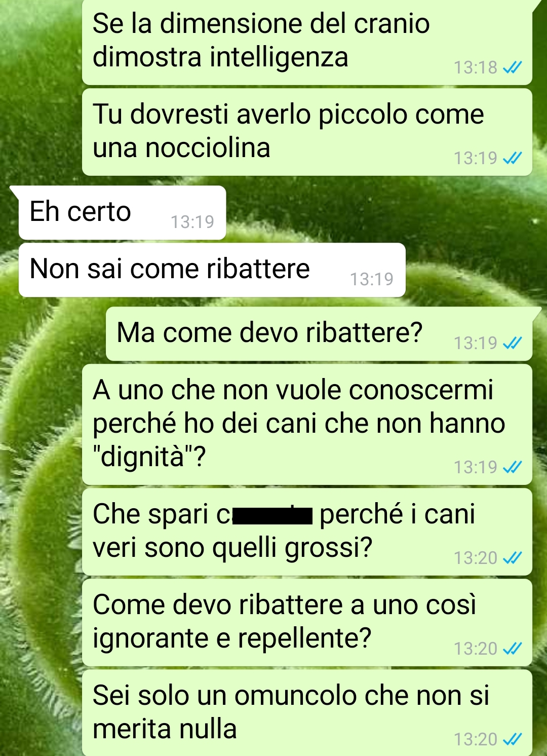
Task: Select the 'Eh certo' received message
Action: click(x=122, y=212)
